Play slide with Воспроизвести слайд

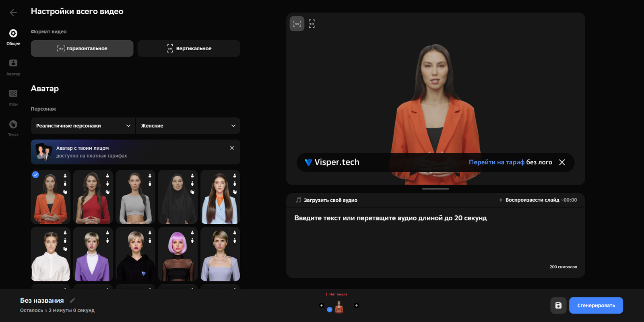(538, 200)
